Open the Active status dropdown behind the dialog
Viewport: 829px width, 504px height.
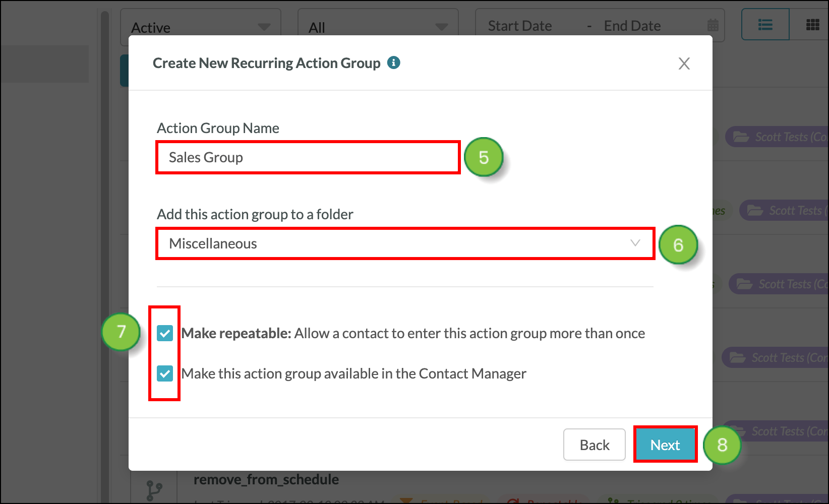pos(201,27)
